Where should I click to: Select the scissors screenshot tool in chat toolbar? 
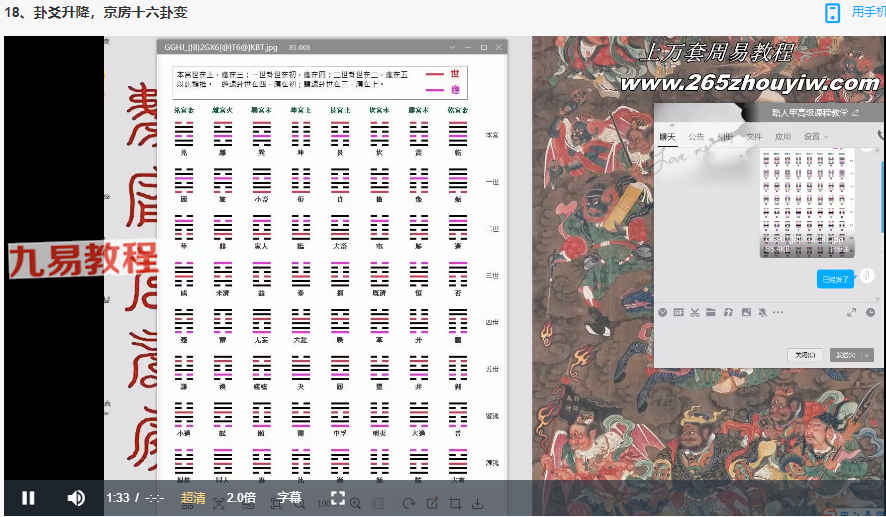(x=694, y=312)
